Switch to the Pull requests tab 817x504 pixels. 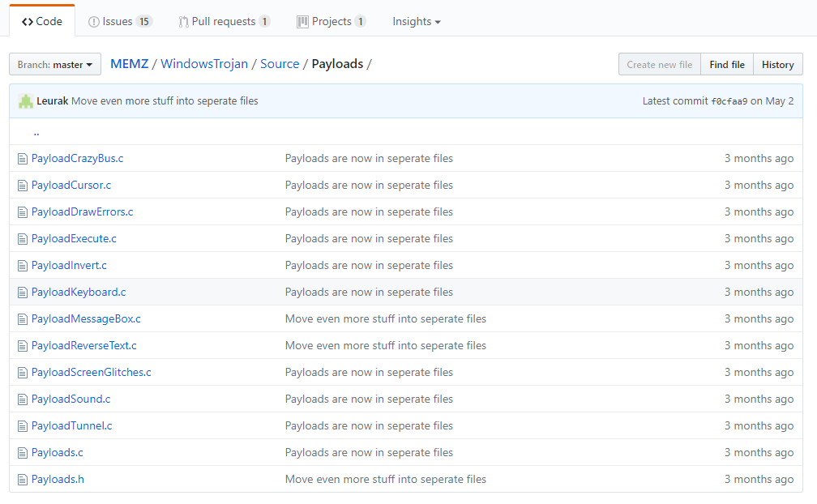point(224,21)
